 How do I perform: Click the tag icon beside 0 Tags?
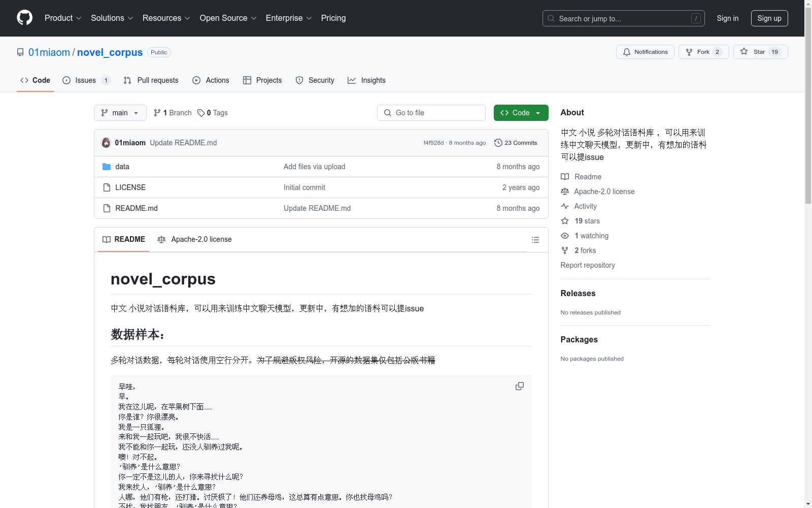tap(201, 113)
